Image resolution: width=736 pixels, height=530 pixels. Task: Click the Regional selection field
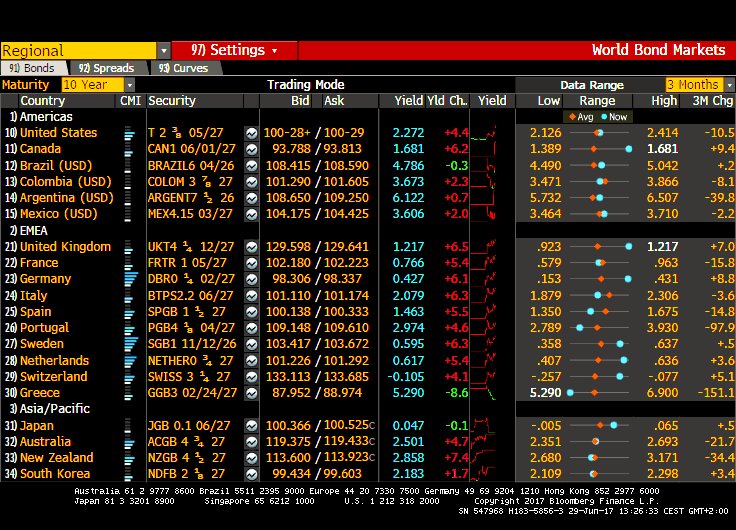(78, 51)
